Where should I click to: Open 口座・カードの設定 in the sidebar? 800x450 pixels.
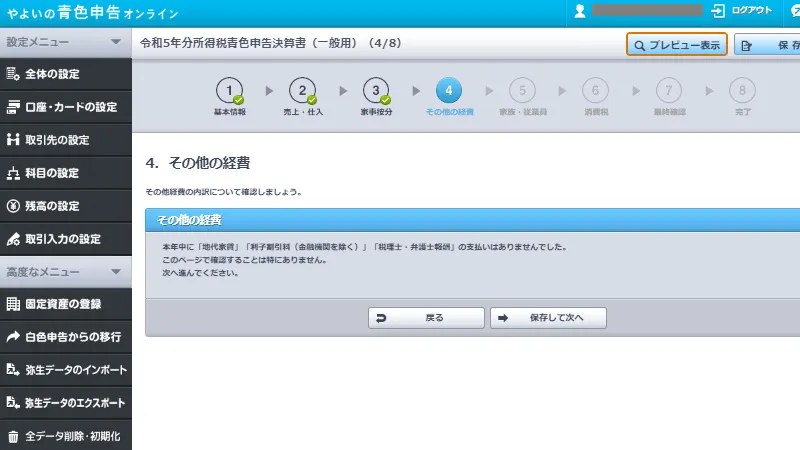point(66,107)
